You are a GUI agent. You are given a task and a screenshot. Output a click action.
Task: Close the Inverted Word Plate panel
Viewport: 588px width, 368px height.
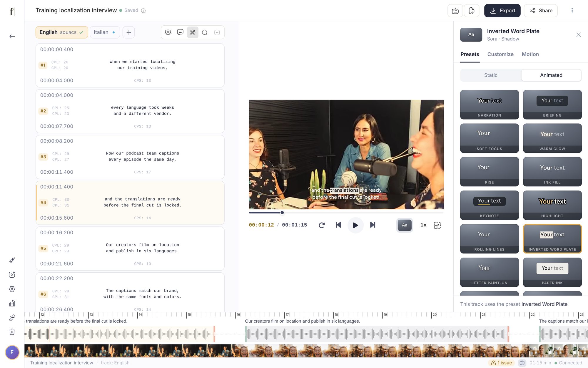click(x=579, y=35)
